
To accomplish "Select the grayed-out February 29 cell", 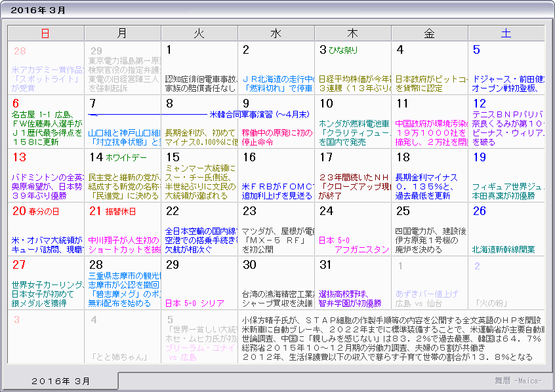I will 123,68.
